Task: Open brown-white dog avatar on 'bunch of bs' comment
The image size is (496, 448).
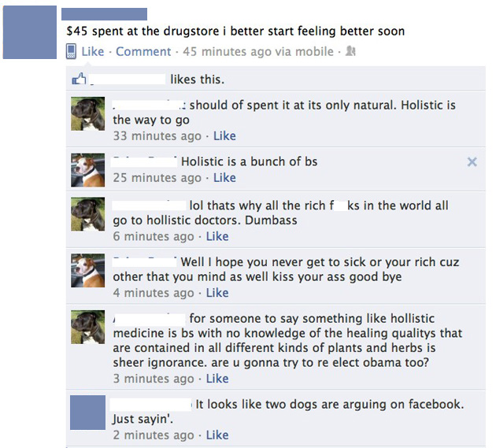Action: [x=87, y=170]
